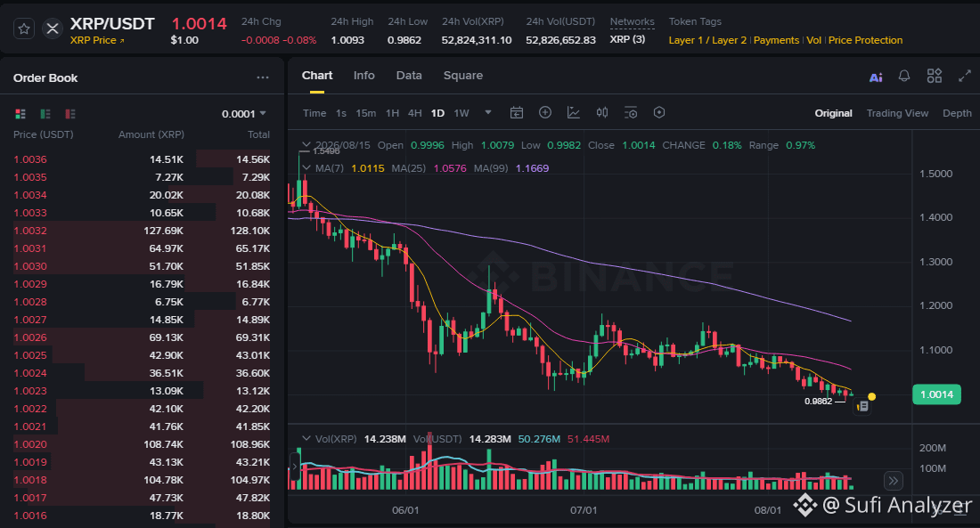The width and height of the screenshot is (980, 528).
Task: Open the technical indicators chart icon
Action: click(573, 112)
